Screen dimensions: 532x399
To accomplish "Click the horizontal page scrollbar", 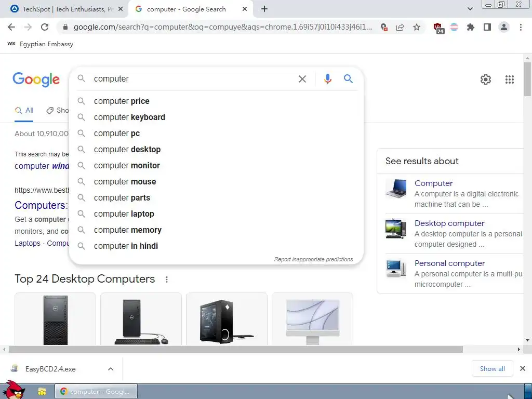I will pos(236,349).
